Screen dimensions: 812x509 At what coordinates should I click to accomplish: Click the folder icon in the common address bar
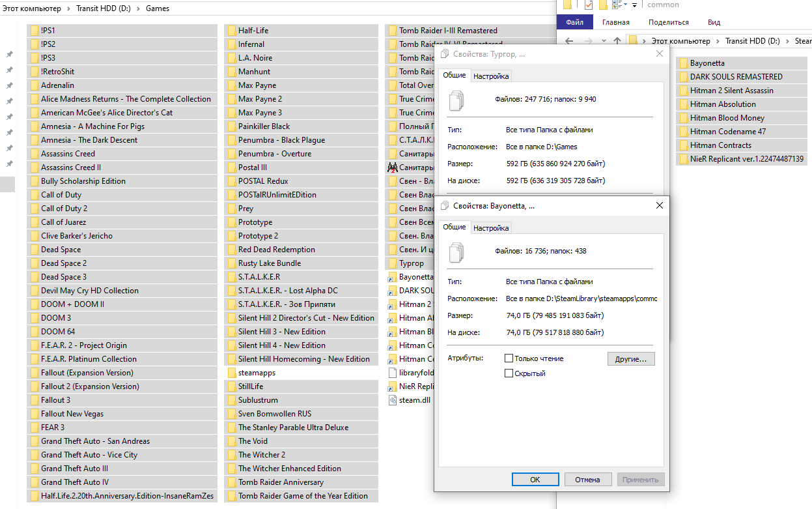(x=633, y=40)
